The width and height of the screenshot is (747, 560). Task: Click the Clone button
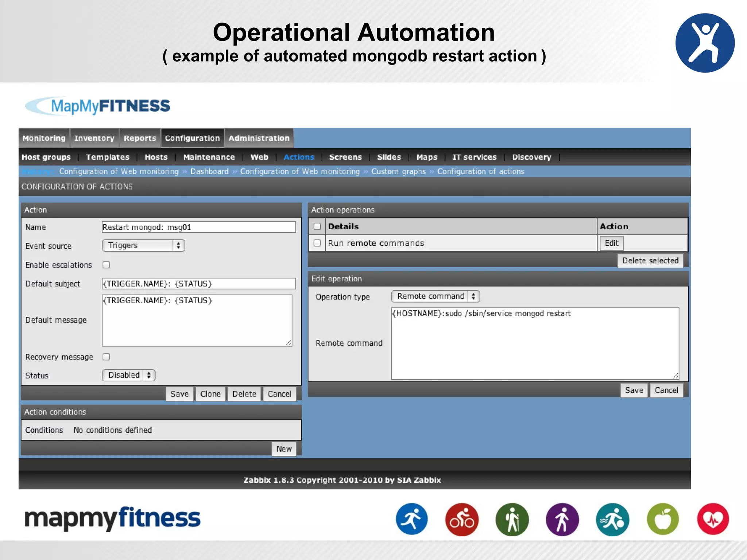click(210, 394)
